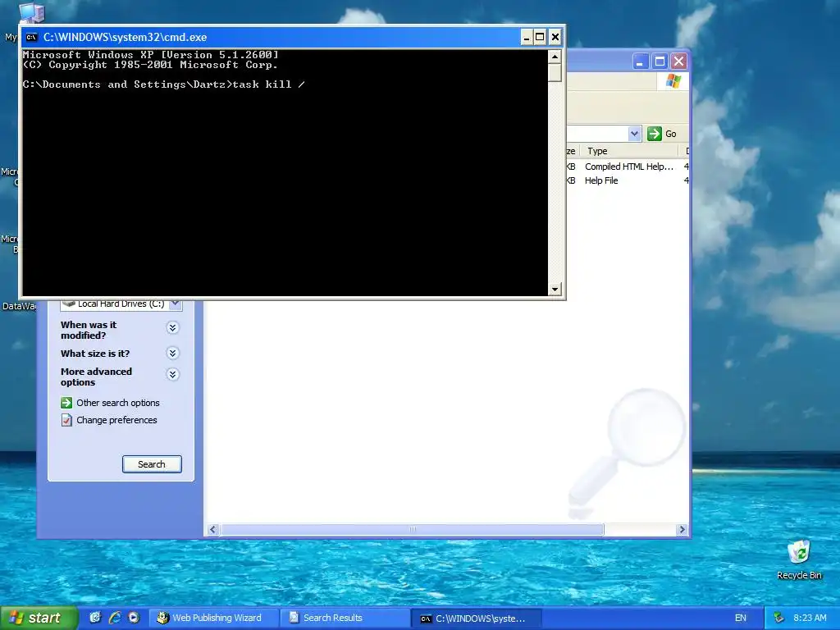Click the 8:23 AM clock

point(810,619)
